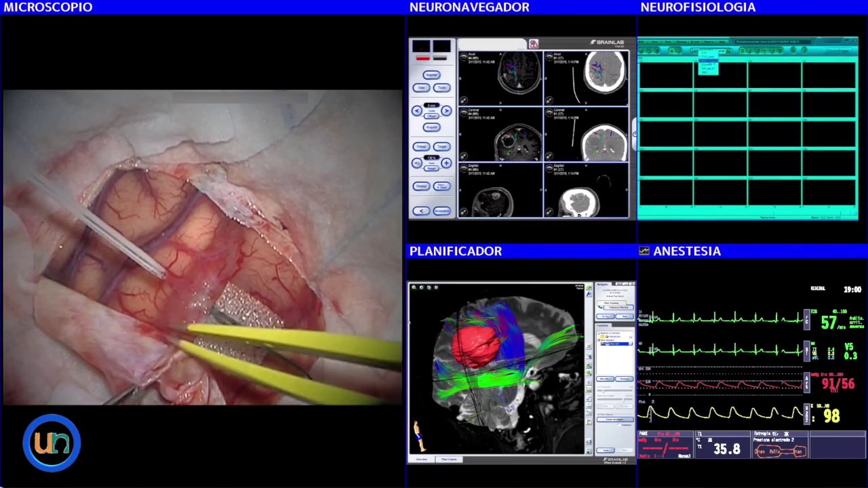Maximize the Coronal CT view with expand icon
Screen dimensions: 868x488
pyautogui.click(x=549, y=156)
